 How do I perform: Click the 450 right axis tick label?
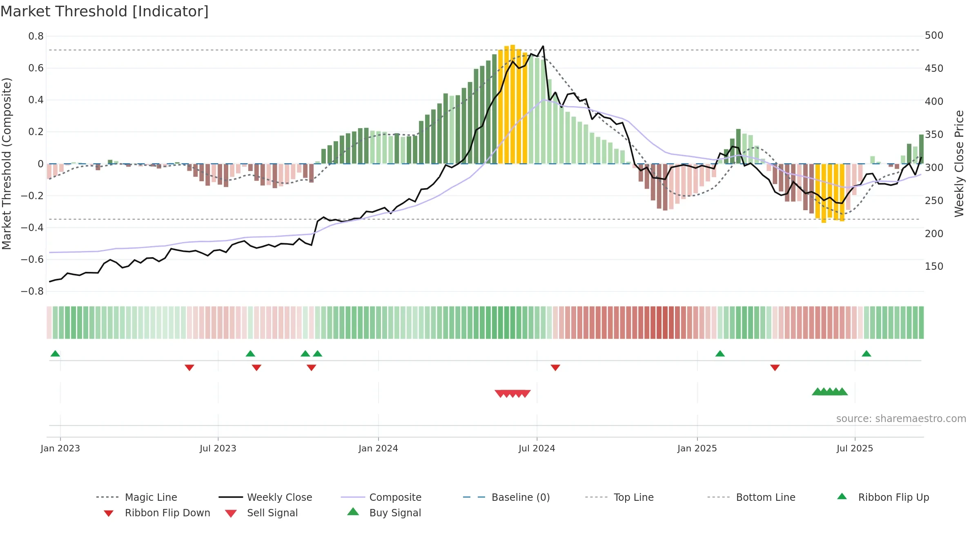[934, 68]
